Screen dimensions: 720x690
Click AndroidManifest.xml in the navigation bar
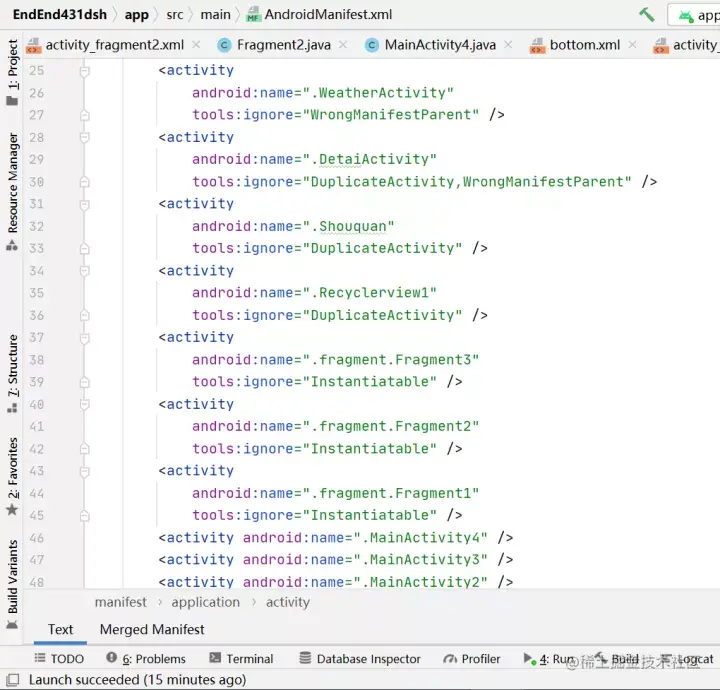(320, 15)
